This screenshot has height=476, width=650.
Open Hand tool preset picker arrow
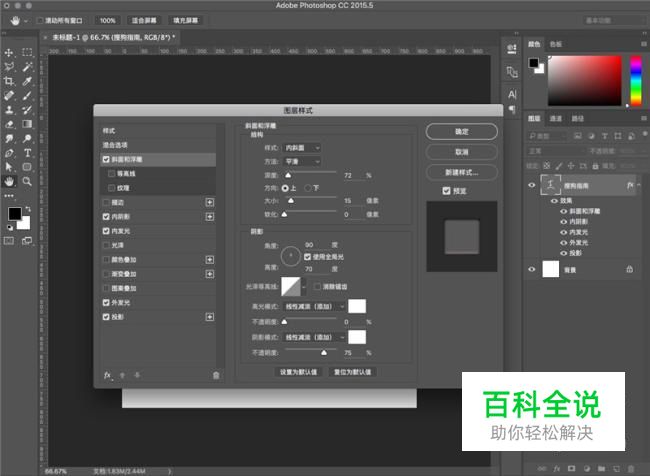pos(26,20)
